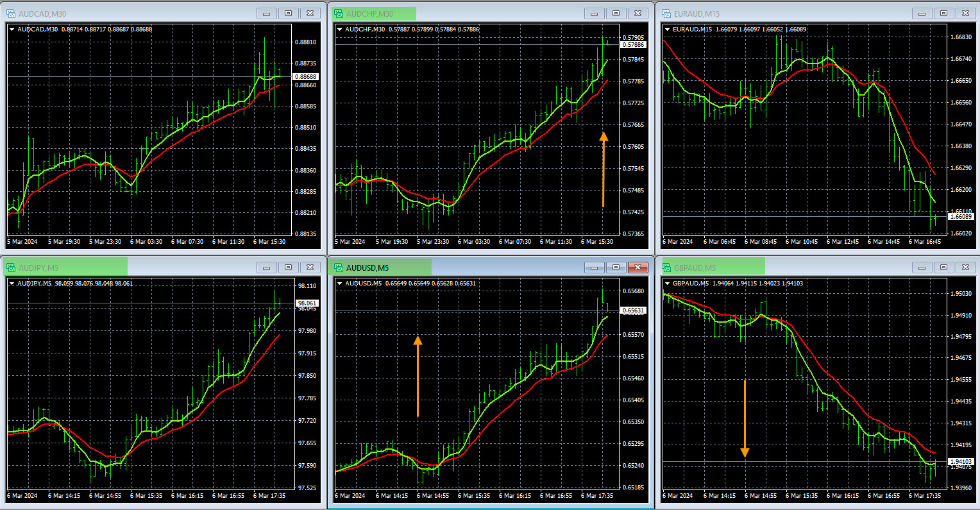Click the GBPAUD chart window icon

666,268
